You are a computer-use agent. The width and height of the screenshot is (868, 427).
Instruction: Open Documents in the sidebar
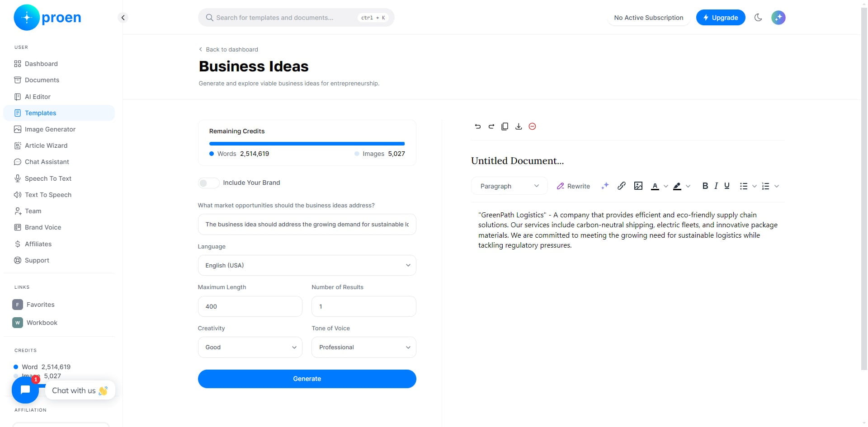point(59,80)
